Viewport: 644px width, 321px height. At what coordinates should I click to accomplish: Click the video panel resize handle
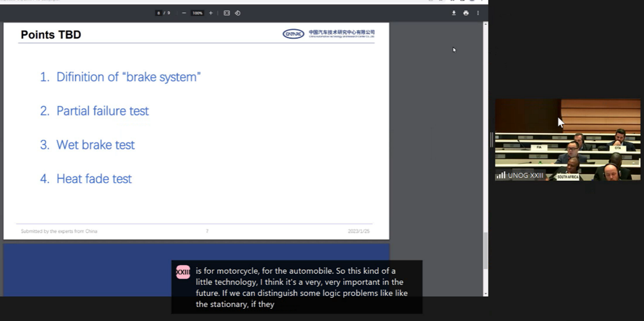tap(492, 140)
